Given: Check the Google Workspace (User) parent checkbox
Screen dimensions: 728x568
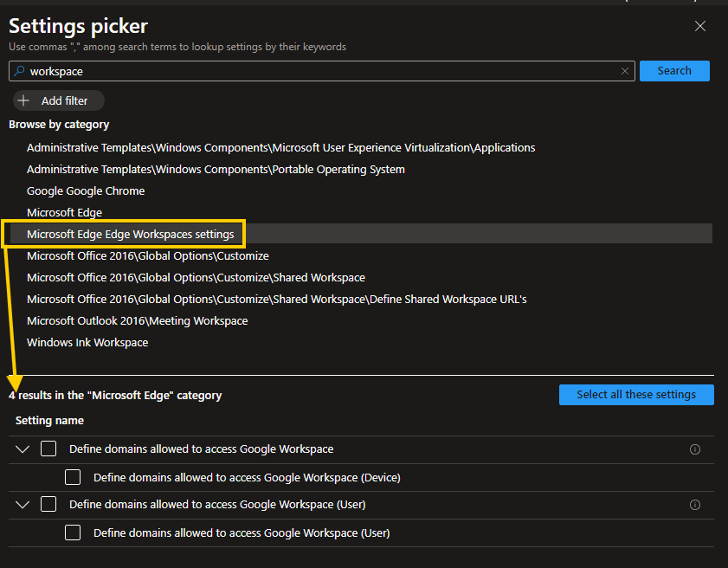Looking at the screenshot, I should coord(48,504).
